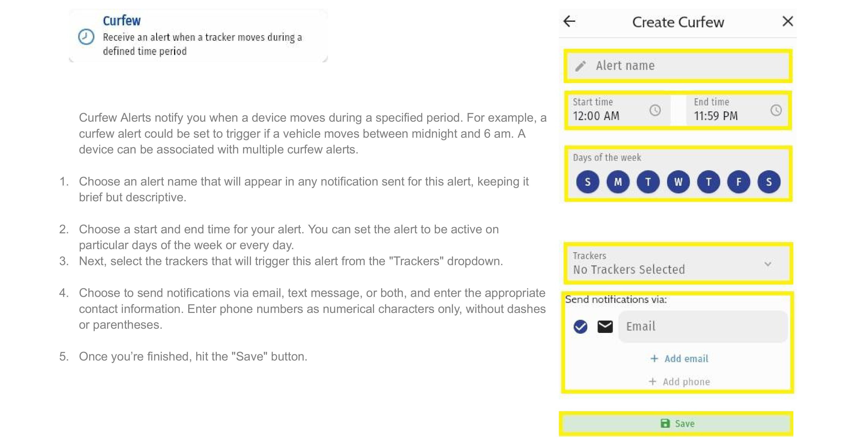Toggle Monday in days of the week
868x443 pixels.
(618, 182)
